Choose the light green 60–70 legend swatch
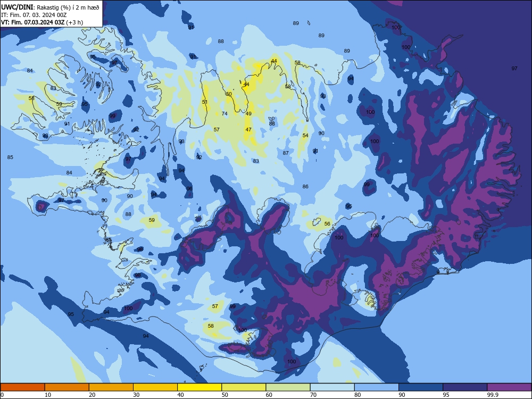The height and width of the screenshot is (399, 532). pyautogui.click(x=288, y=387)
